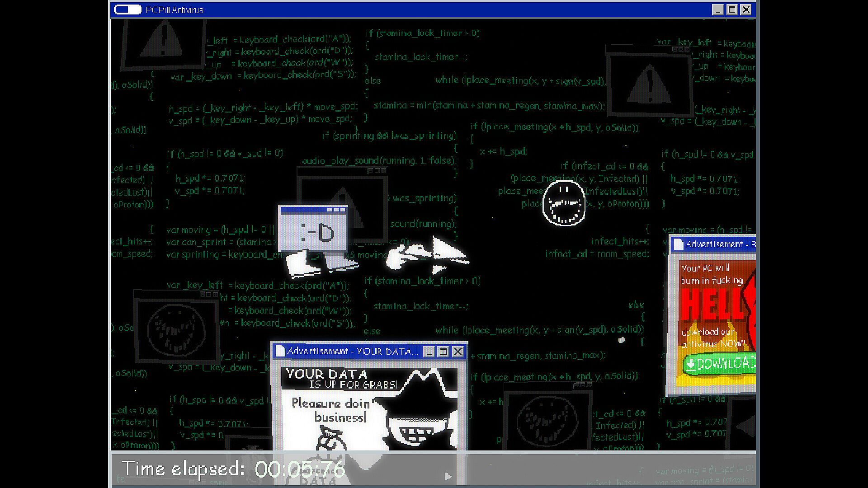Maximize the PCPill Antivirus window
868x488 pixels.
(732, 9)
